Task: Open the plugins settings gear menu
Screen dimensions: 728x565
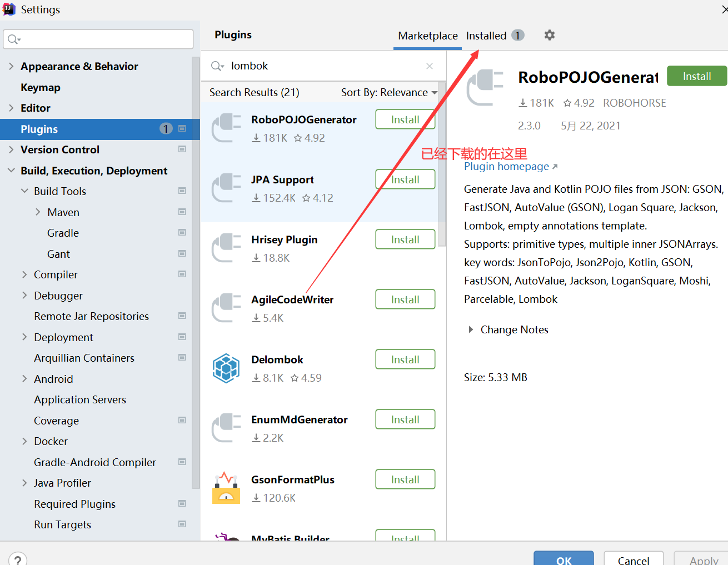Action: [x=549, y=35]
